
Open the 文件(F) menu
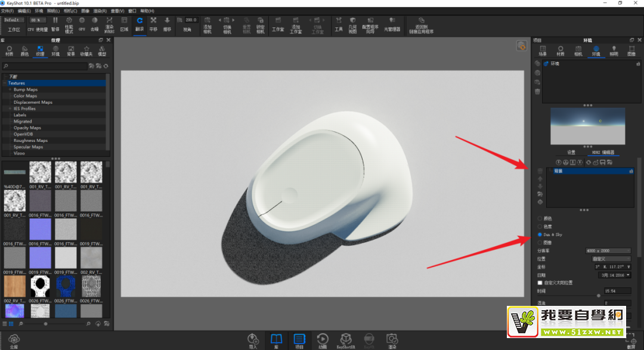click(7, 11)
